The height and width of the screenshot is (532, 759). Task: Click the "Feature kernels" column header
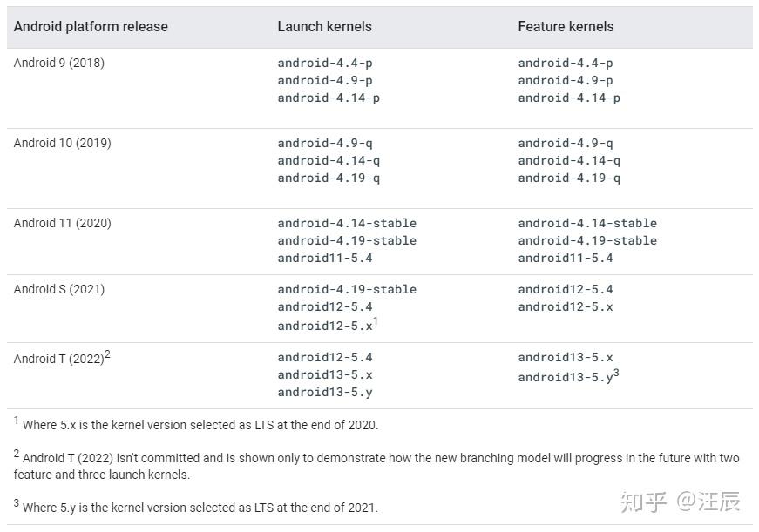point(566,27)
